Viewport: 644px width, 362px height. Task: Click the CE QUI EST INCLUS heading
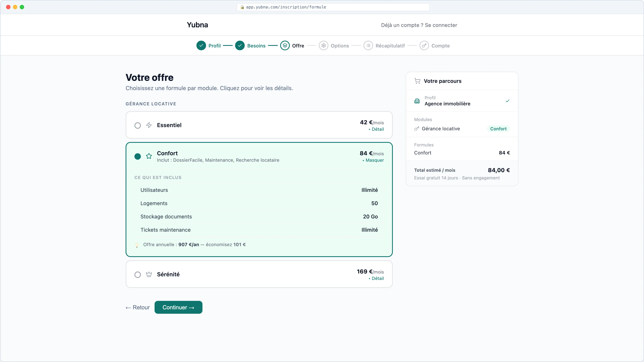(x=158, y=177)
